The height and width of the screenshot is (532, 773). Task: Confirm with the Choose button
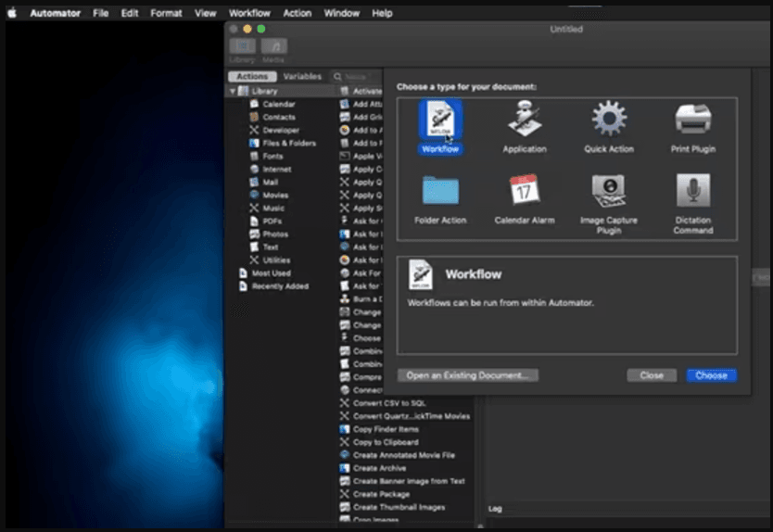tap(712, 375)
